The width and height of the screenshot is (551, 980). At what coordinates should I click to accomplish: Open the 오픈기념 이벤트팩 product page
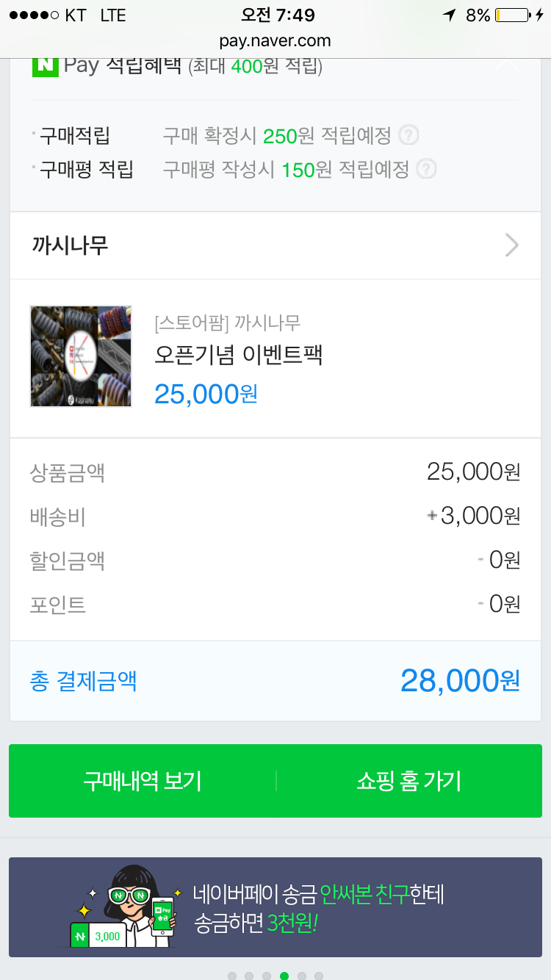[x=239, y=355]
